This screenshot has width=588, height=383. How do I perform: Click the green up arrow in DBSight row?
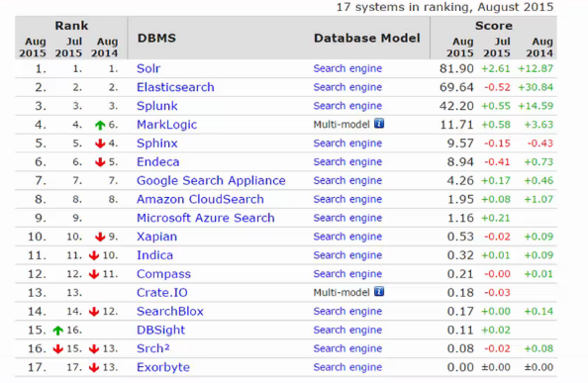[x=58, y=331]
